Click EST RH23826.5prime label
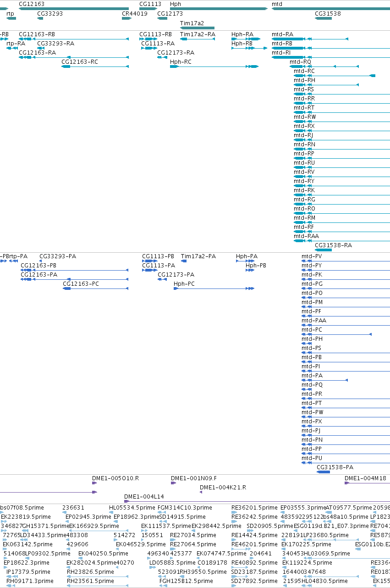The height and width of the screenshot is (588, 390). click(90, 572)
